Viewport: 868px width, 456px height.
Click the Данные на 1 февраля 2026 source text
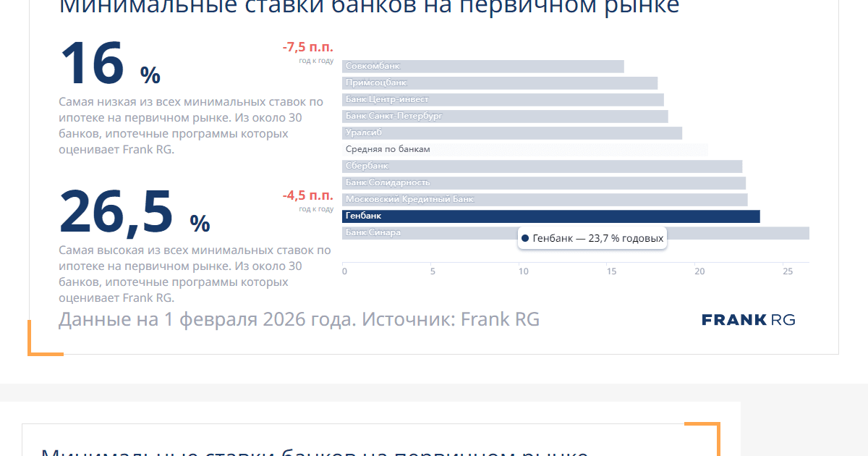click(299, 319)
